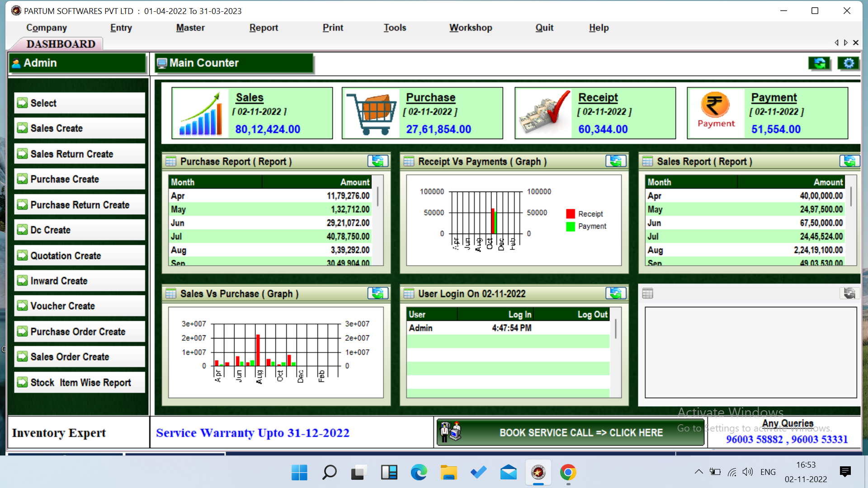The height and width of the screenshot is (488, 868).
Task: Click the forward tab navigation arrow
Action: pos(845,42)
